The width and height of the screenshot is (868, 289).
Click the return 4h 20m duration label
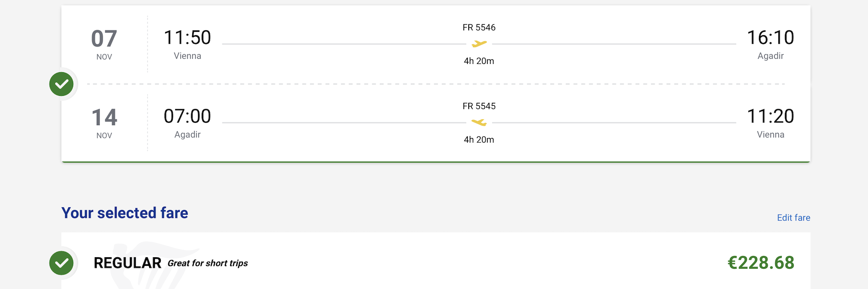[x=479, y=140]
